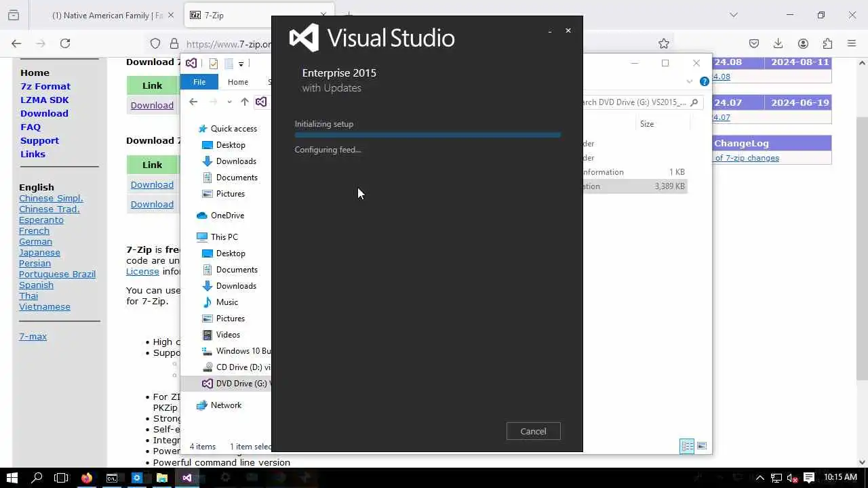The width and height of the screenshot is (868, 488).
Task: Choose Portuguese Brazil language link
Action: click(57, 274)
